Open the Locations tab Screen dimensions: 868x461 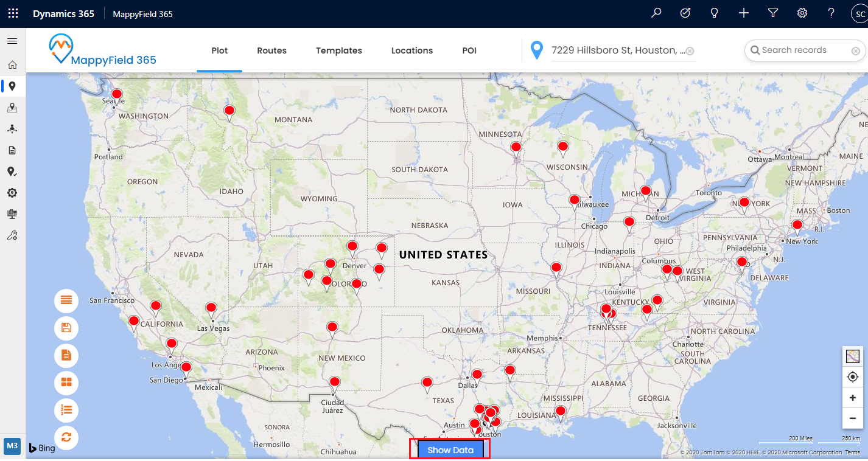point(412,50)
